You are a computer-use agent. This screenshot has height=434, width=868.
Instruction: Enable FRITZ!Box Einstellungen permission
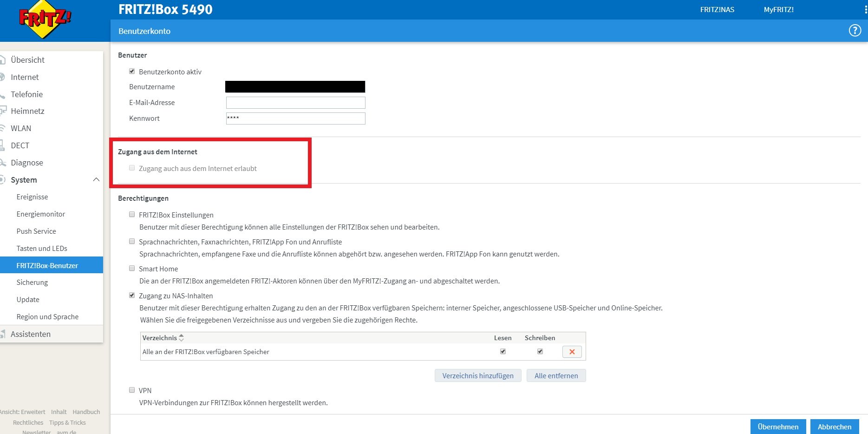click(132, 215)
